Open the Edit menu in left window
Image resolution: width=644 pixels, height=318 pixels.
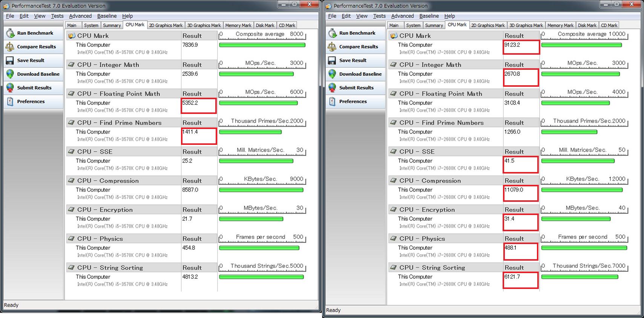click(24, 16)
